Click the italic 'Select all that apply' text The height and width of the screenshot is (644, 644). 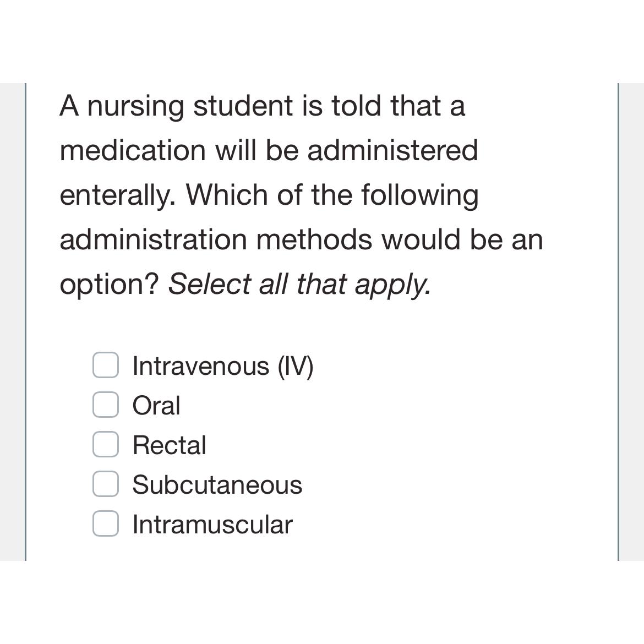(299, 282)
